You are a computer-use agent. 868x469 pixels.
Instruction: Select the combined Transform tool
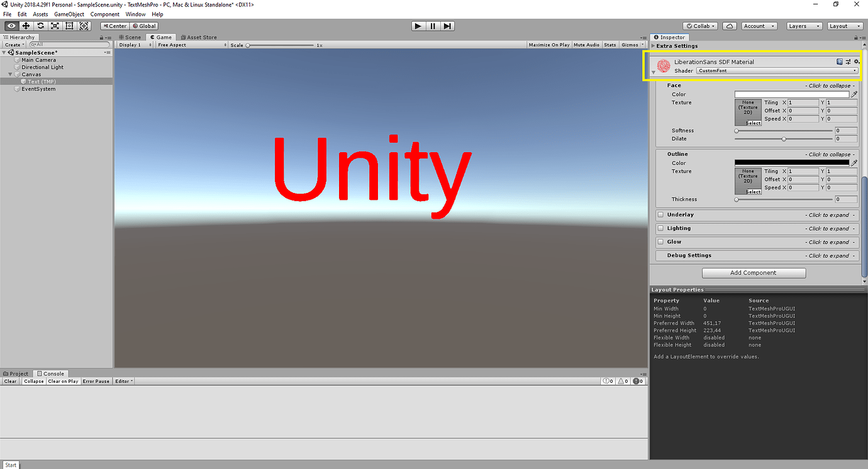[x=84, y=26]
